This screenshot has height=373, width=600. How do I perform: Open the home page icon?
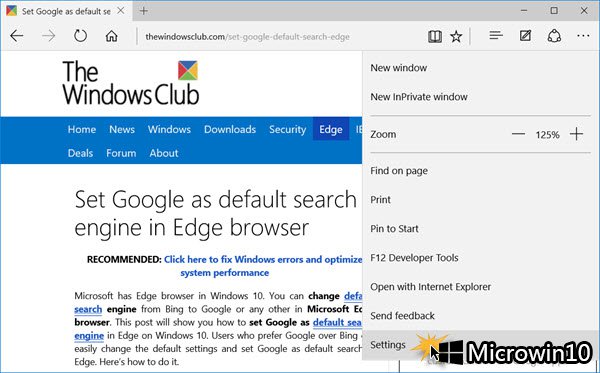point(112,36)
